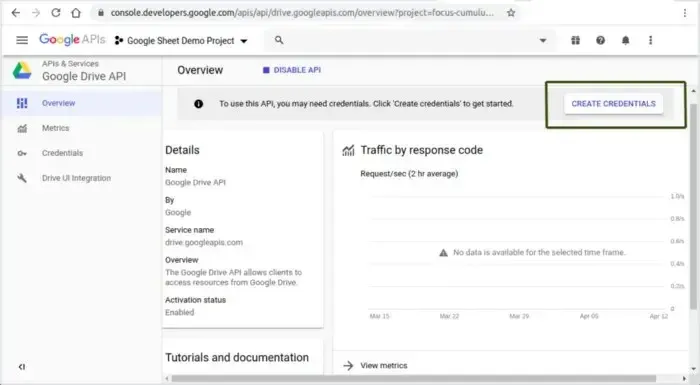This screenshot has height=385, width=700.
Task: Open the console's vertical dots settings menu
Action: (650, 40)
